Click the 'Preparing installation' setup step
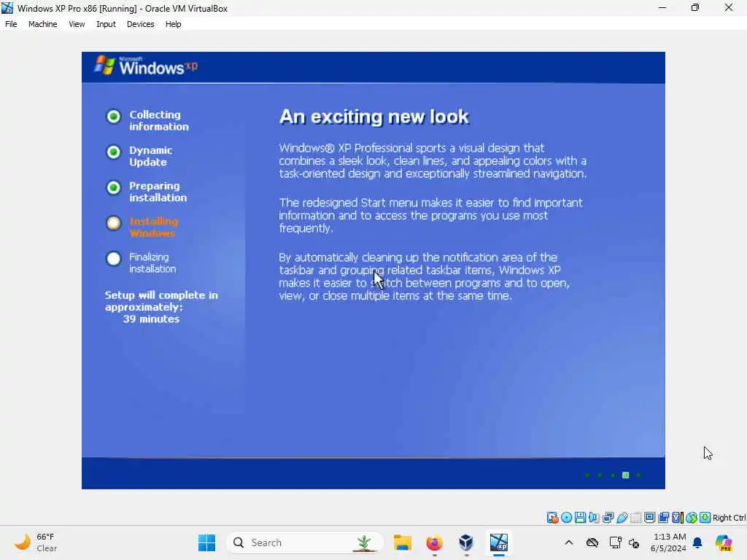747x560 pixels. pos(158,192)
